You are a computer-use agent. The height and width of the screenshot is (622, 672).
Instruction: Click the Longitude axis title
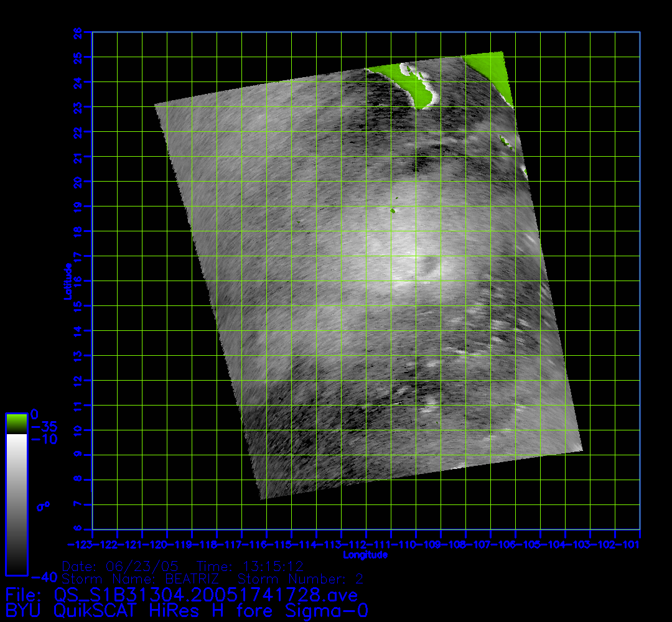pos(366,554)
